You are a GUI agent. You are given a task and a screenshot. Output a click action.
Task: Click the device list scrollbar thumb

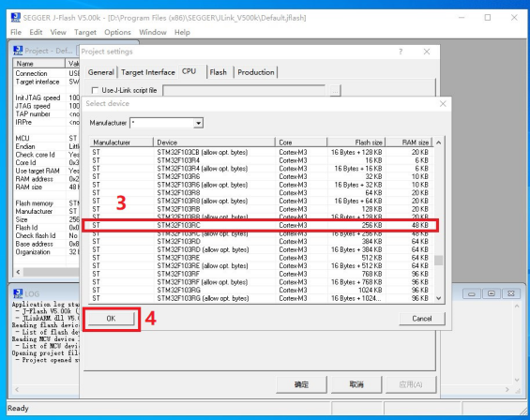point(438,261)
